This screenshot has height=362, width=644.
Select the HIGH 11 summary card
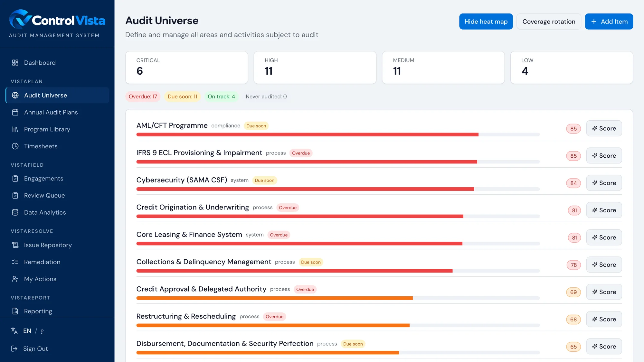click(x=315, y=68)
